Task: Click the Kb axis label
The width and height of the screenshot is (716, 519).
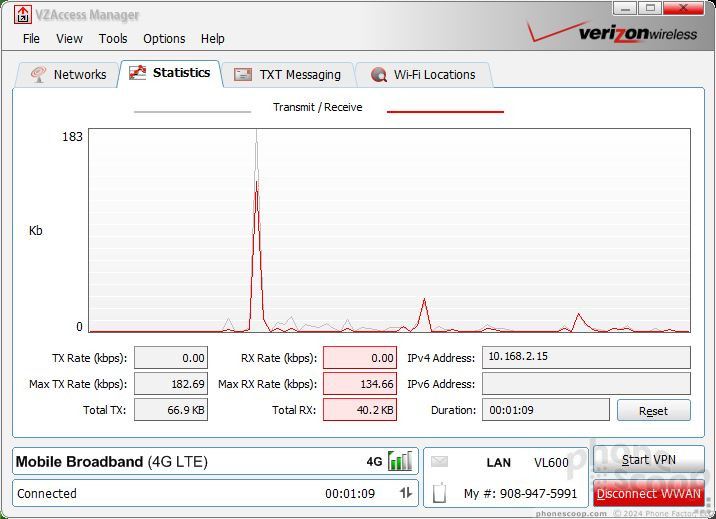Action: point(36,231)
